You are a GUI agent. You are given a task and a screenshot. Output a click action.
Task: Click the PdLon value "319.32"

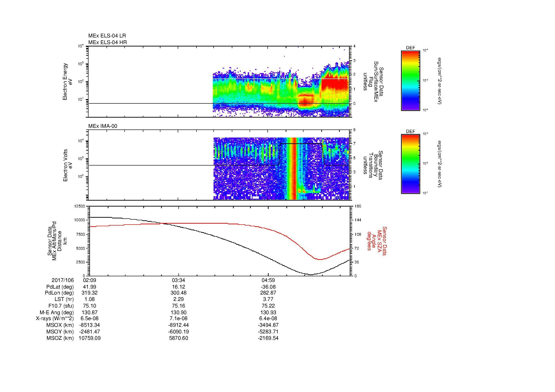[x=89, y=293]
